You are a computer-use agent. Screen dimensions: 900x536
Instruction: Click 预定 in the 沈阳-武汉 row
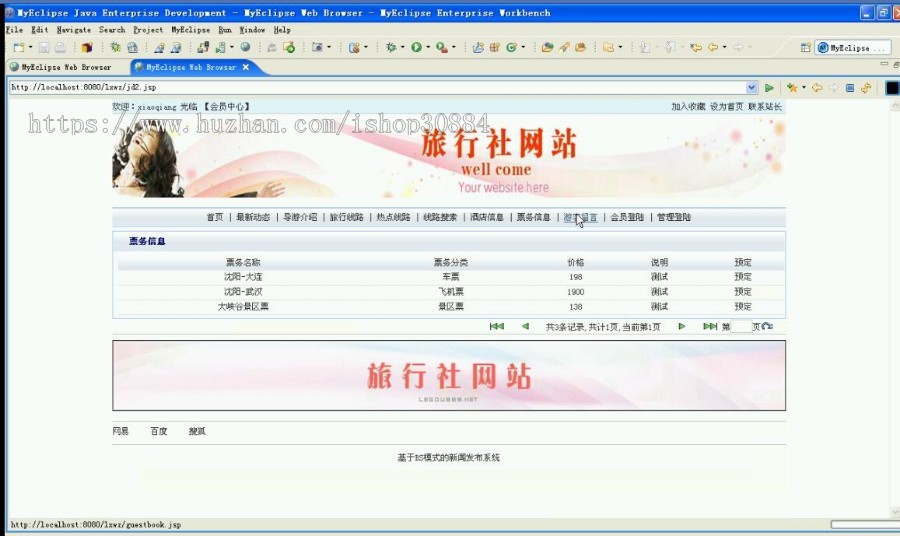coord(743,292)
